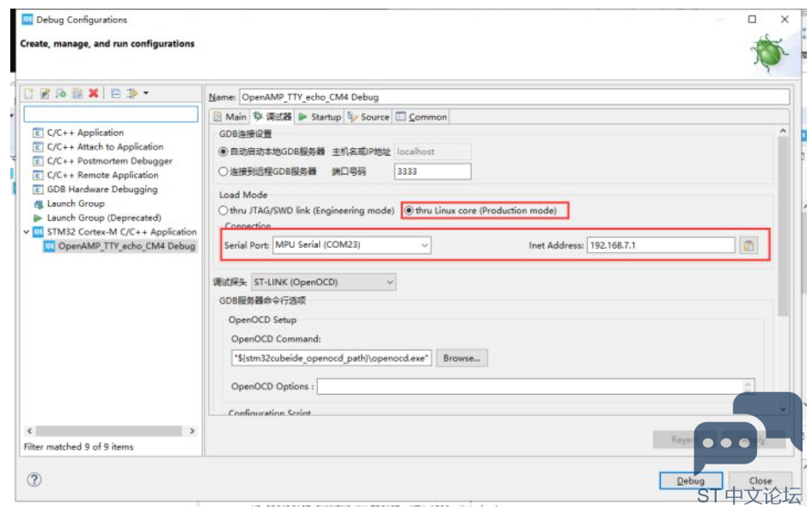Select C/C++ Application tree item
The height and width of the screenshot is (516, 812).
pyautogui.click(x=85, y=132)
